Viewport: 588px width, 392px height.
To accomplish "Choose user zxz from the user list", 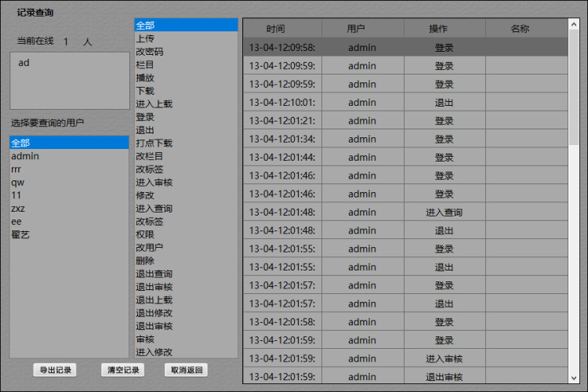I will [18, 209].
